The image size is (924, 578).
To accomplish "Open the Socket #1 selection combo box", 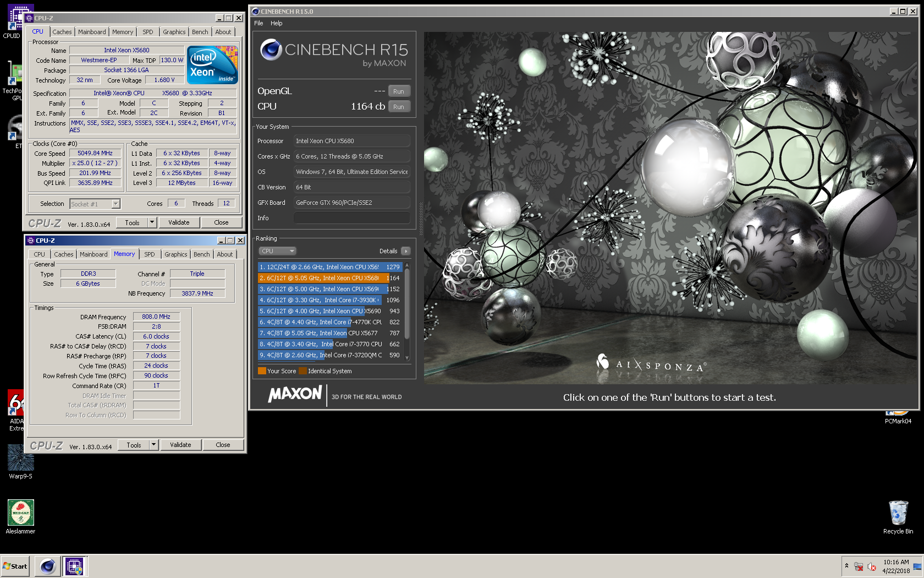I will [x=95, y=204].
